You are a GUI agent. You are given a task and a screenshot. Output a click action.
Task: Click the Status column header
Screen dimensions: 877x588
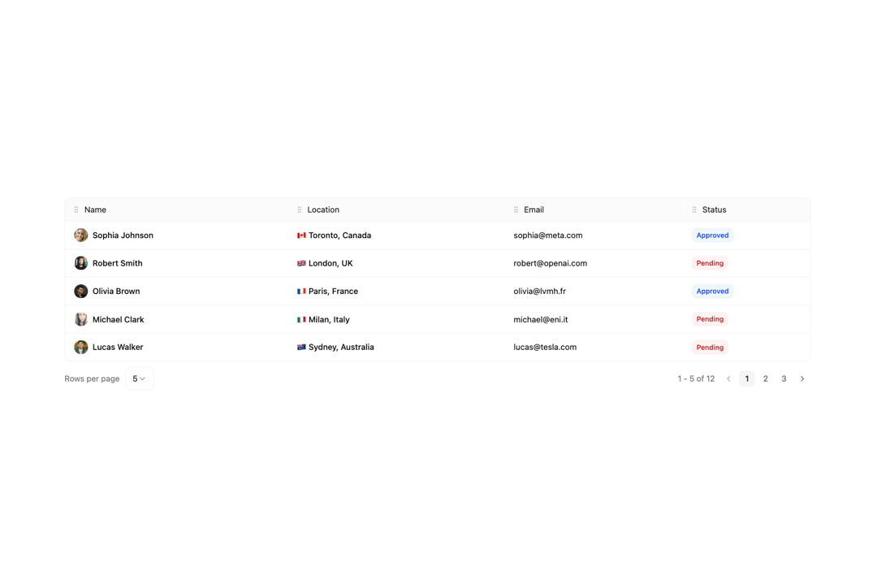point(715,210)
